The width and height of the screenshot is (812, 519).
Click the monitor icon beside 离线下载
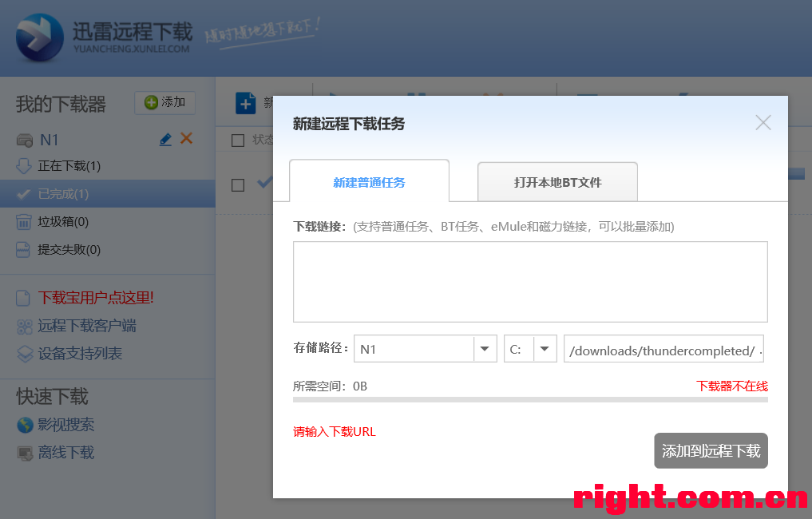(x=25, y=454)
